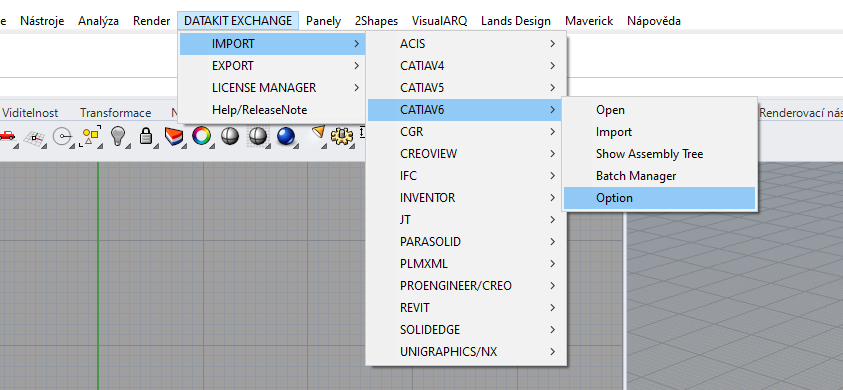
Task: Open the Lands Design menu
Action: click(x=516, y=21)
